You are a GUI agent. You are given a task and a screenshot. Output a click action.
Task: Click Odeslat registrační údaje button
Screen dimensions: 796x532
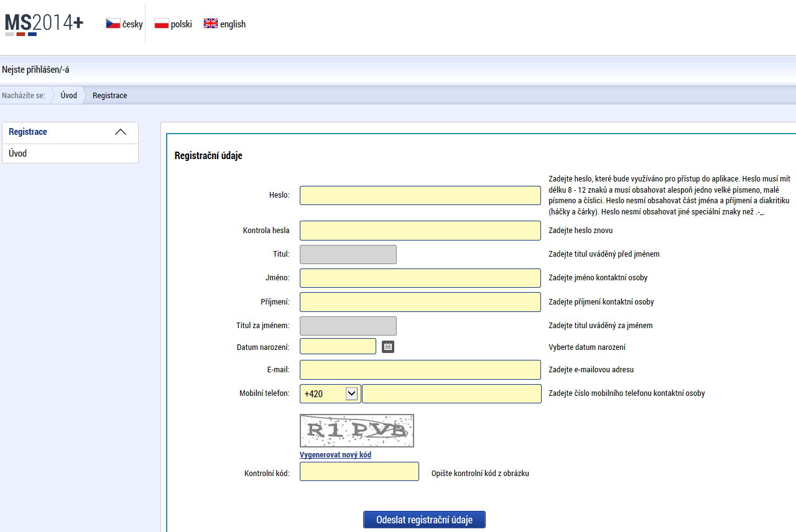(424, 520)
